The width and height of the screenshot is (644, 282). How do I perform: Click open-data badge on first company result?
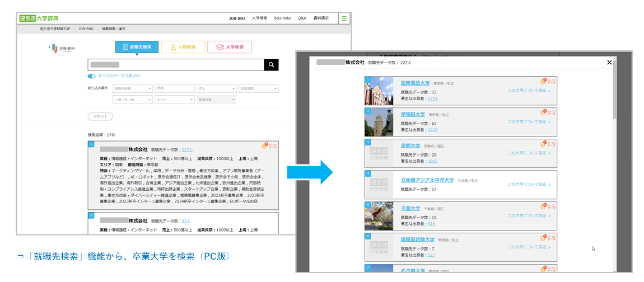[x=269, y=146]
